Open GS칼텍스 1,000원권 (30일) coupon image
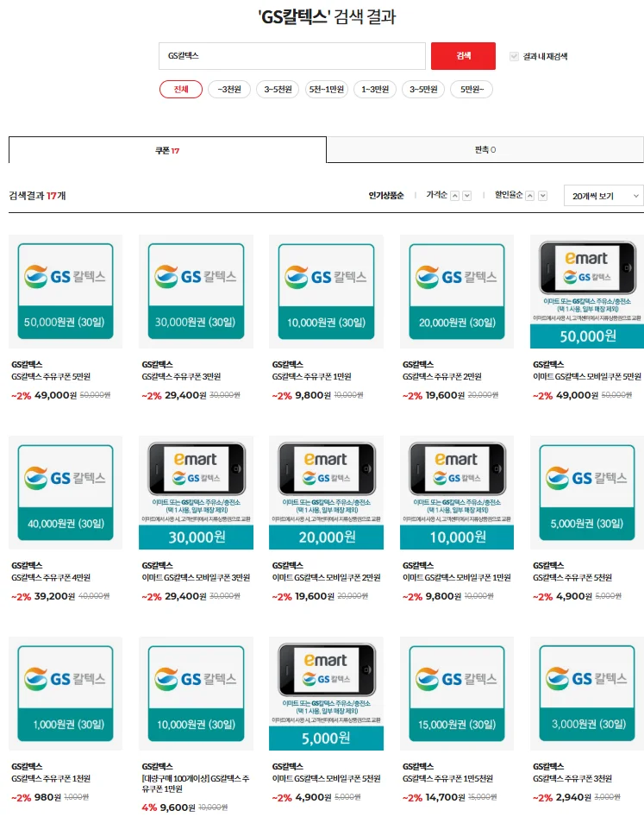Viewport: 644px width, 823px height. click(66, 694)
